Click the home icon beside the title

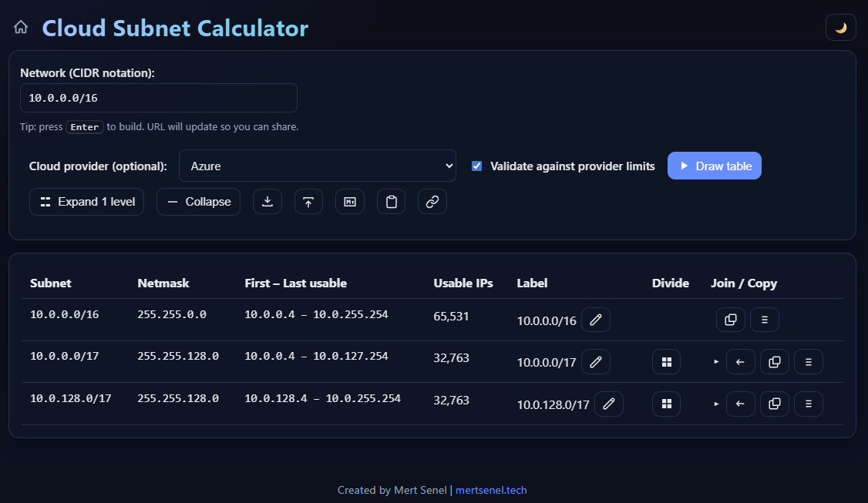click(x=21, y=28)
